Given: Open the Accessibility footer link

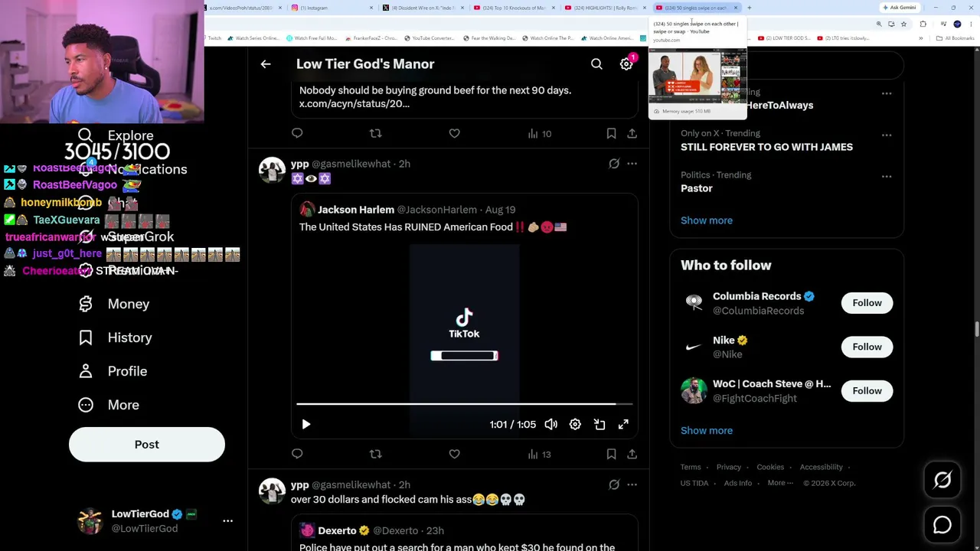Looking at the screenshot, I should click(821, 467).
